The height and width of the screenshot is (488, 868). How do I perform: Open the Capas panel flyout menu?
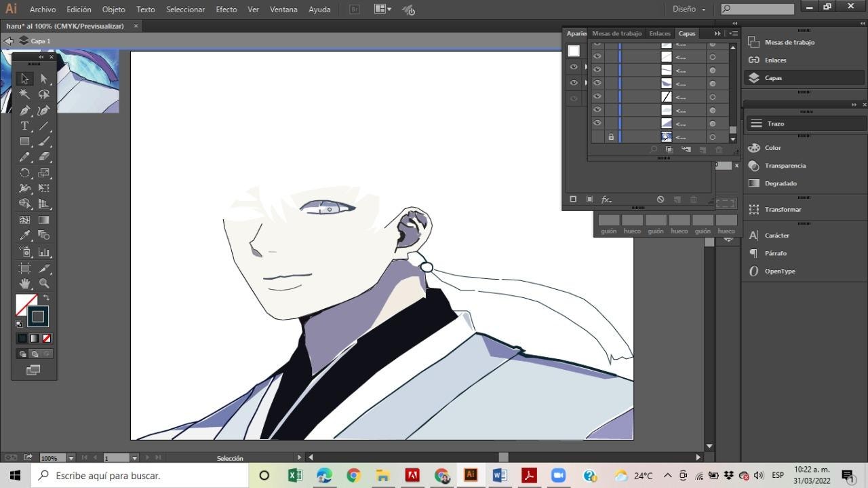733,33
